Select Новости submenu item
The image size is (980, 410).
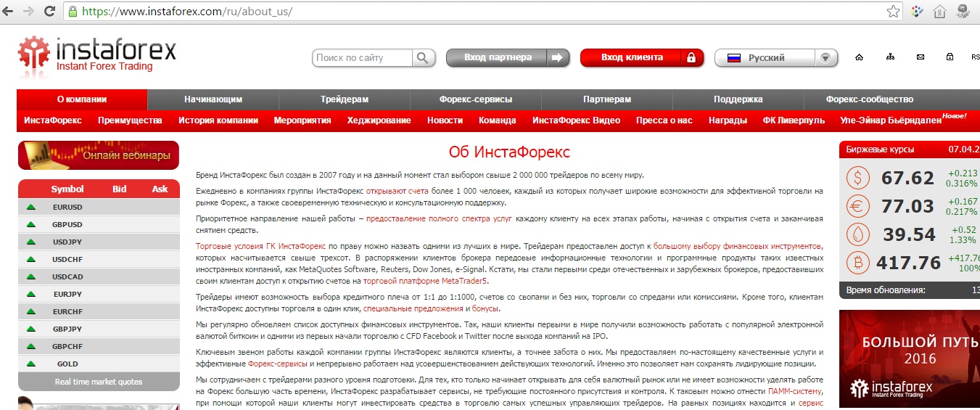(x=445, y=120)
